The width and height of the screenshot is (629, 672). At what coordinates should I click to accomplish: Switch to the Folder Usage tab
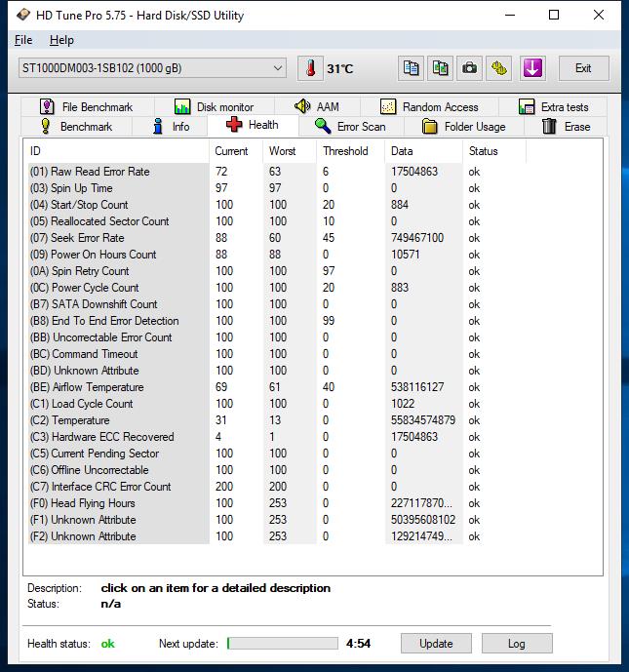click(463, 127)
